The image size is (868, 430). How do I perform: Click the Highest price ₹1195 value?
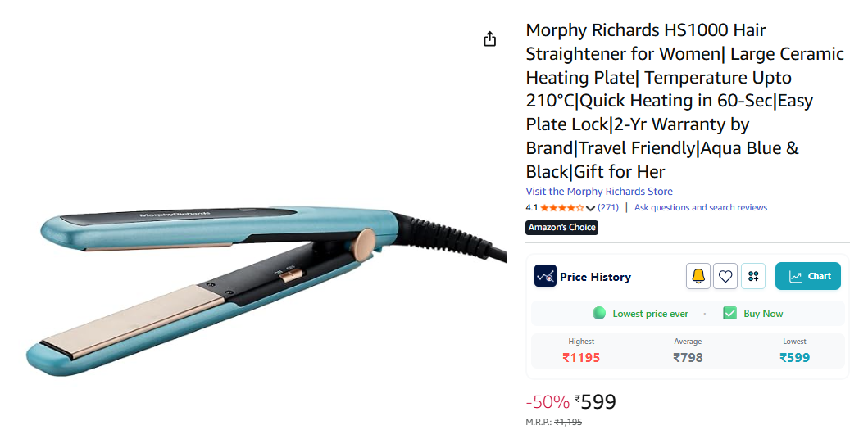coord(581,357)
